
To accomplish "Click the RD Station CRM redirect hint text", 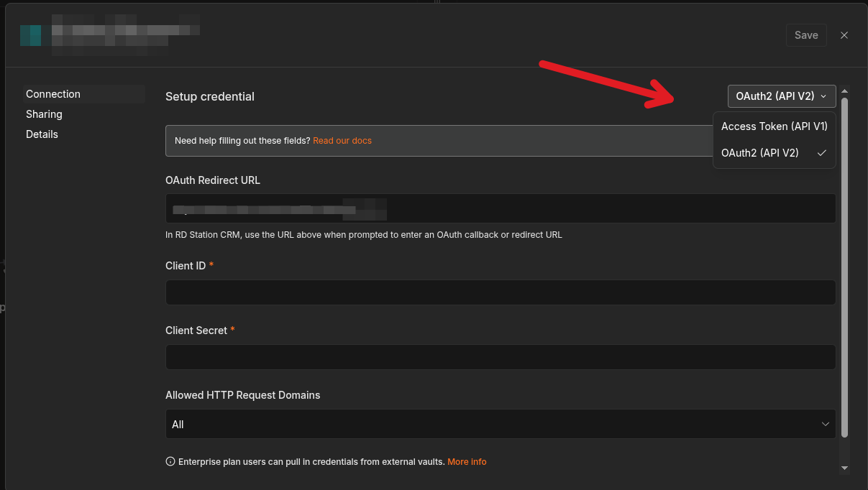I will 364,235.
